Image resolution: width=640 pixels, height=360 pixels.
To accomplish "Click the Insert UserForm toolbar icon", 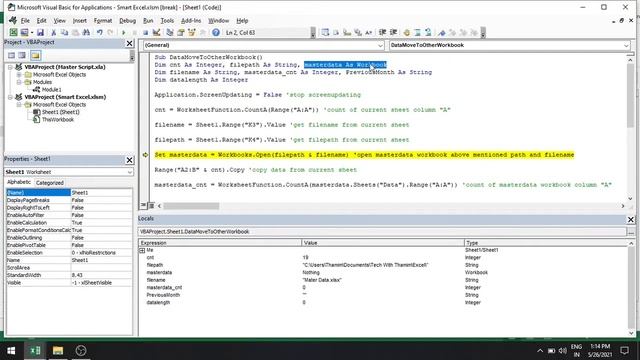I will [x=24, y=32].
